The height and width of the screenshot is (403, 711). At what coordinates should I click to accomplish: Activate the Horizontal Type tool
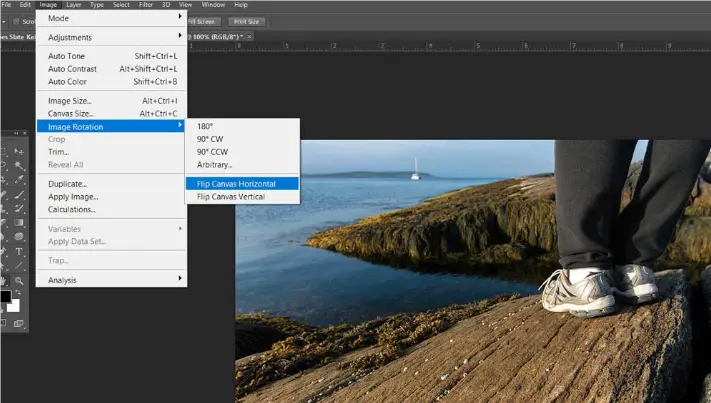(x=19, y=252)
